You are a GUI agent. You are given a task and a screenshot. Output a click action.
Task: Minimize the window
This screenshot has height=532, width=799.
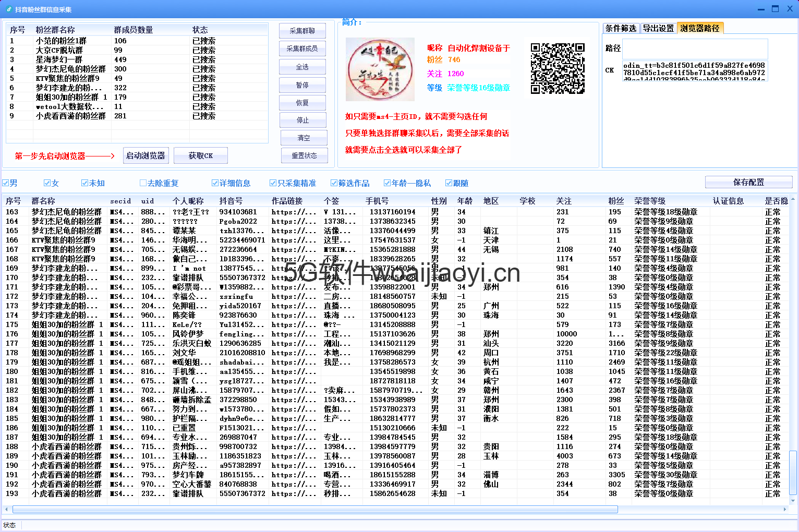pos(761,9)
